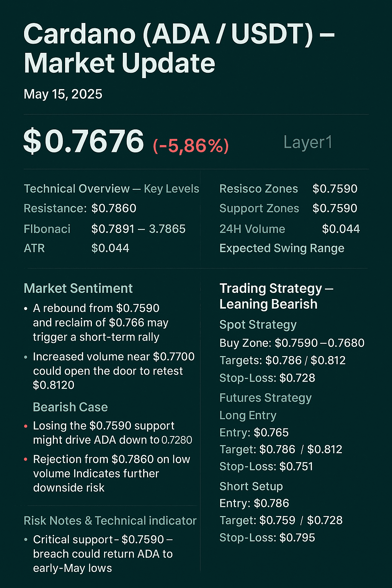
Task: Click the Market Sentiment heading
Action: (x=78, y=288)
